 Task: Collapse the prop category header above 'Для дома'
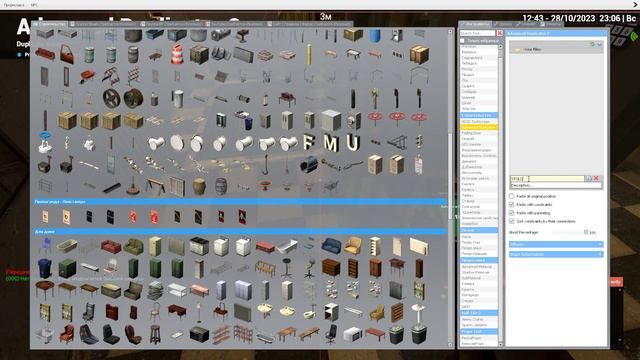pyautogui.click(x=240, y=202)
